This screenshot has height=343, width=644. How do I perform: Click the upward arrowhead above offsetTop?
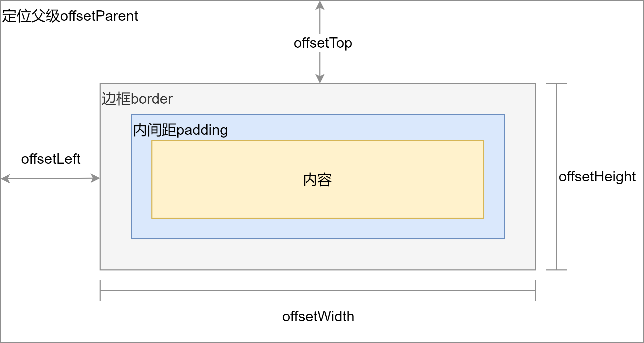point(320,5)
